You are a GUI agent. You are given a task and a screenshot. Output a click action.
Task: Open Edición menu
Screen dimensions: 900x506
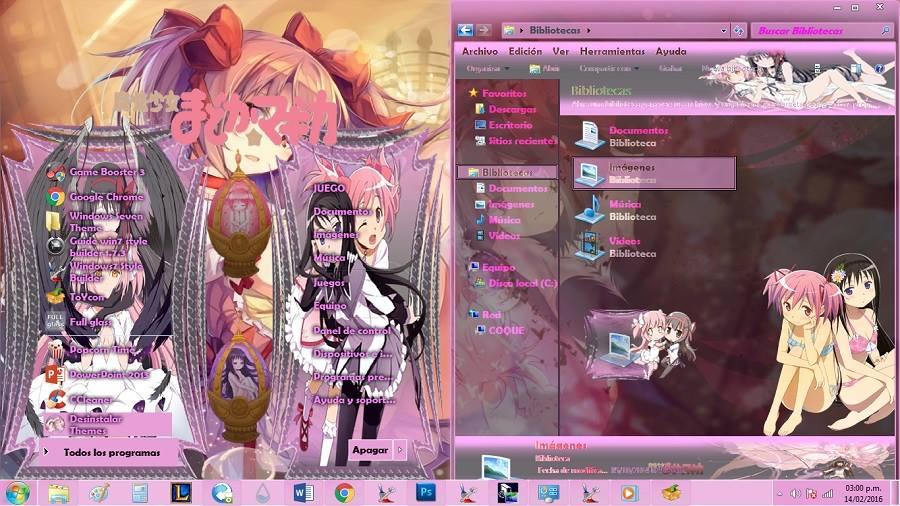click(525, 51)
